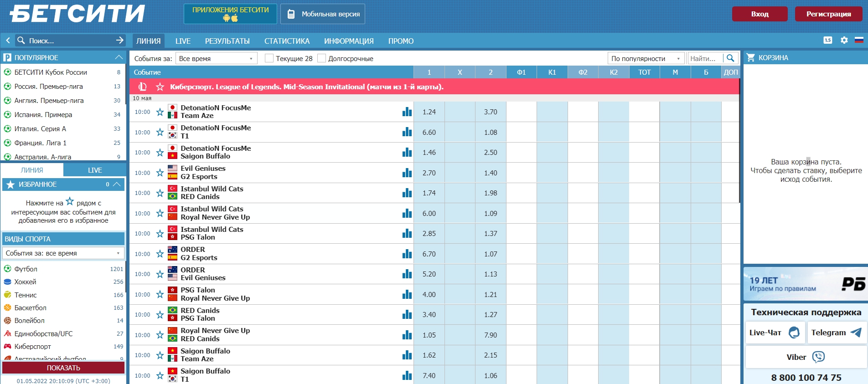The image size is (868, 384).
Task: Click the 1.5 odds format icon
Action: click(828, 40)
